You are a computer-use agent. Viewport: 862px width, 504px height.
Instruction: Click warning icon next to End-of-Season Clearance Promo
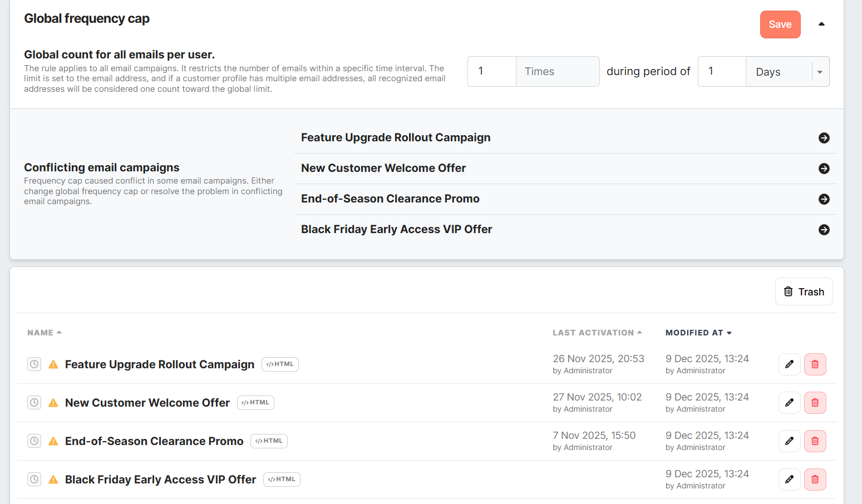click(x=53, y=441)
